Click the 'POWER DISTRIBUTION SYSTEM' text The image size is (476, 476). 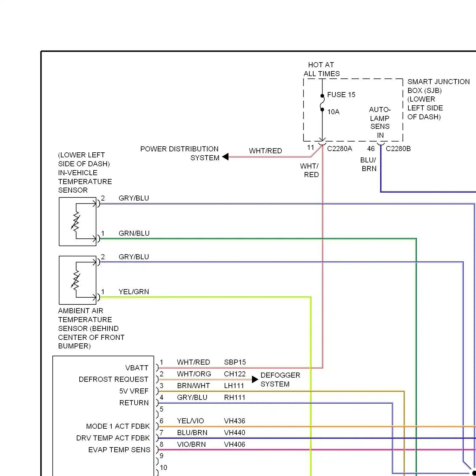[x=180, y=153]
